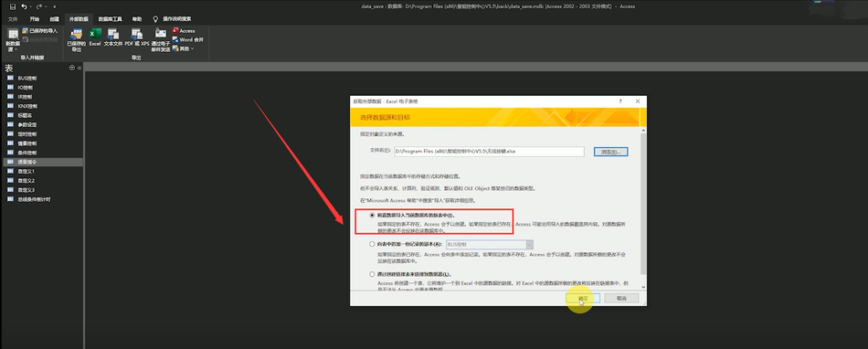Viewport: 868px width, 349px height.
Task: Select the 自定义2 table
Action: 42,181
